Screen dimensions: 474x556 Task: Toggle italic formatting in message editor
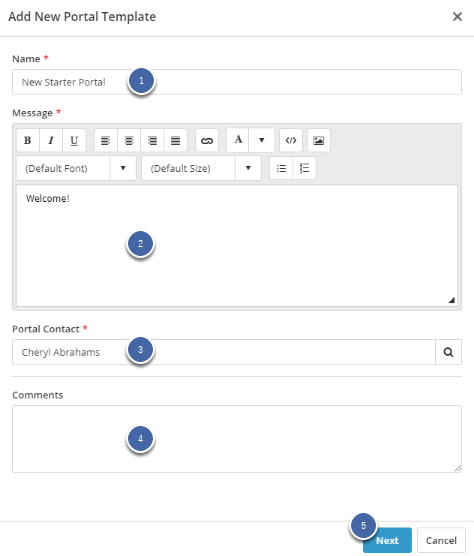pos(51,140)
